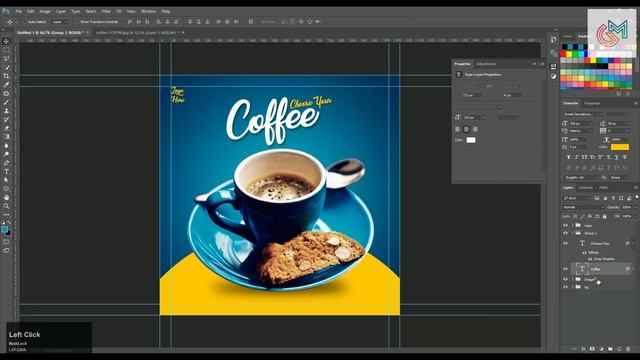Switch to the Paths tab
The height and width of the screenshot is (360, 640).
(604, 188)
